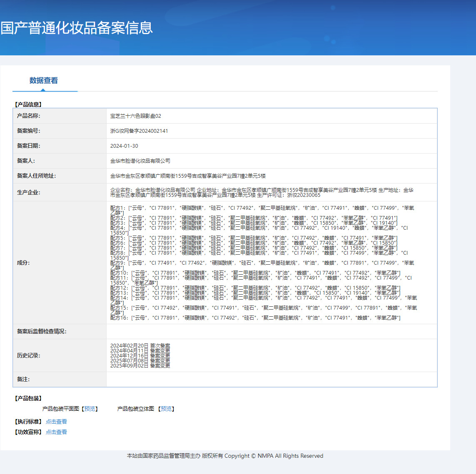Click the 历史记录 row label
Screen dimensions: 476x474
click(29, 355)
